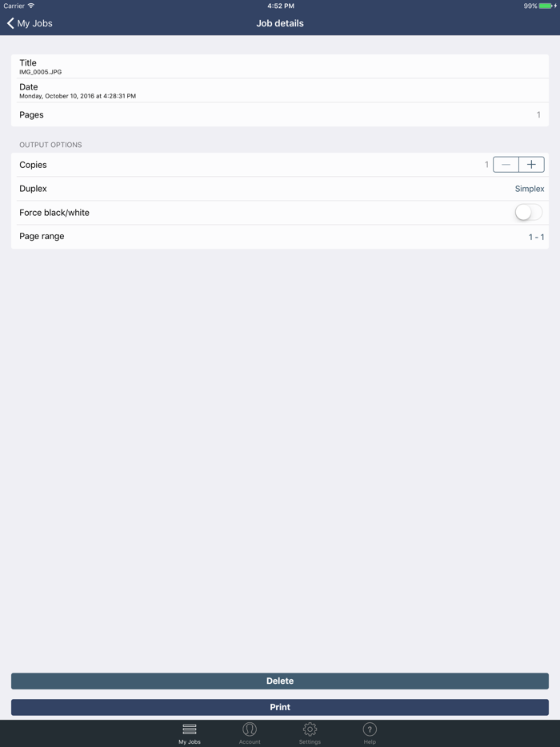560x747 pixels.
Task: Open the Settings gear icon
Action: click(310, 730)
